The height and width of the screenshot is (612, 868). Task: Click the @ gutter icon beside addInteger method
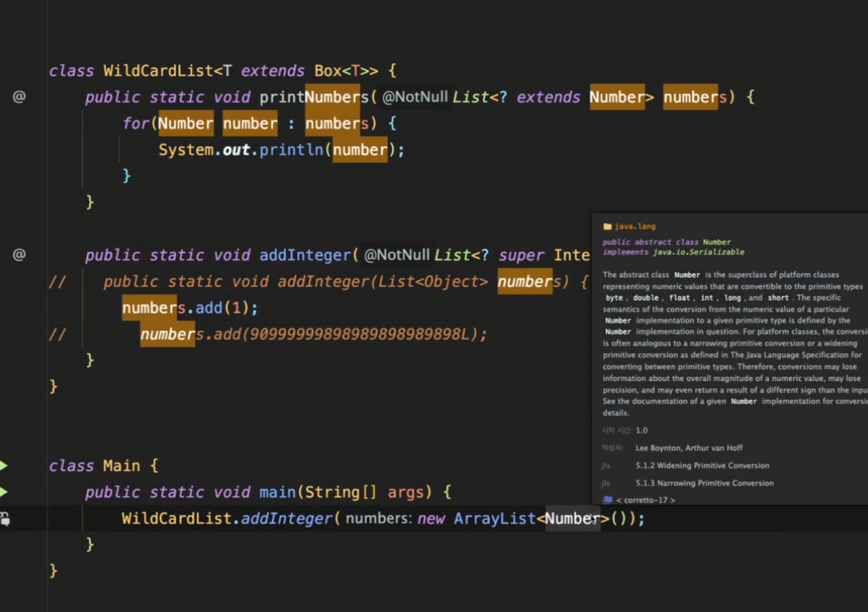coord(19,254)
